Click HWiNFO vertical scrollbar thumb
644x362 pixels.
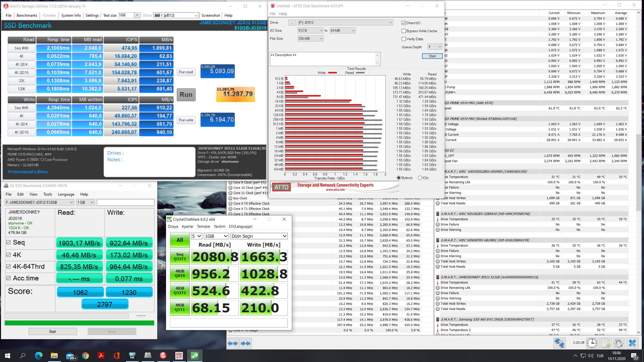coord(638,173)
